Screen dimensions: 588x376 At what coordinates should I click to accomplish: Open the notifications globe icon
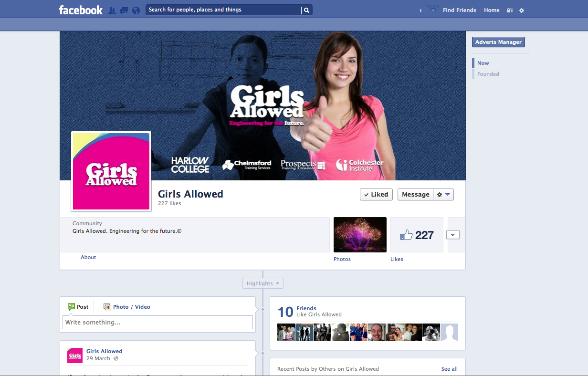[136, 10]
